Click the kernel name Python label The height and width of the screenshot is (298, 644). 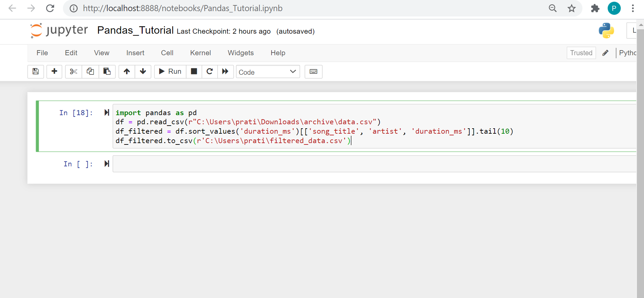point(628,53)
